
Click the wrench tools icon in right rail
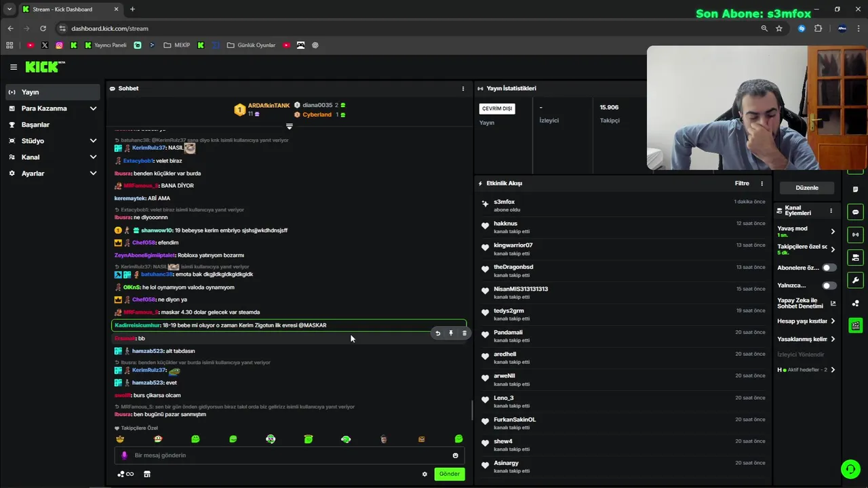coord(855,280)
